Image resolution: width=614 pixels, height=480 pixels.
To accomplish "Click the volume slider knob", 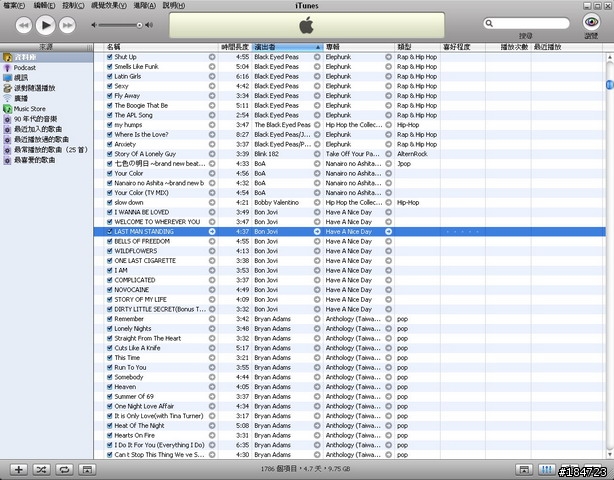I will point(139,25).
